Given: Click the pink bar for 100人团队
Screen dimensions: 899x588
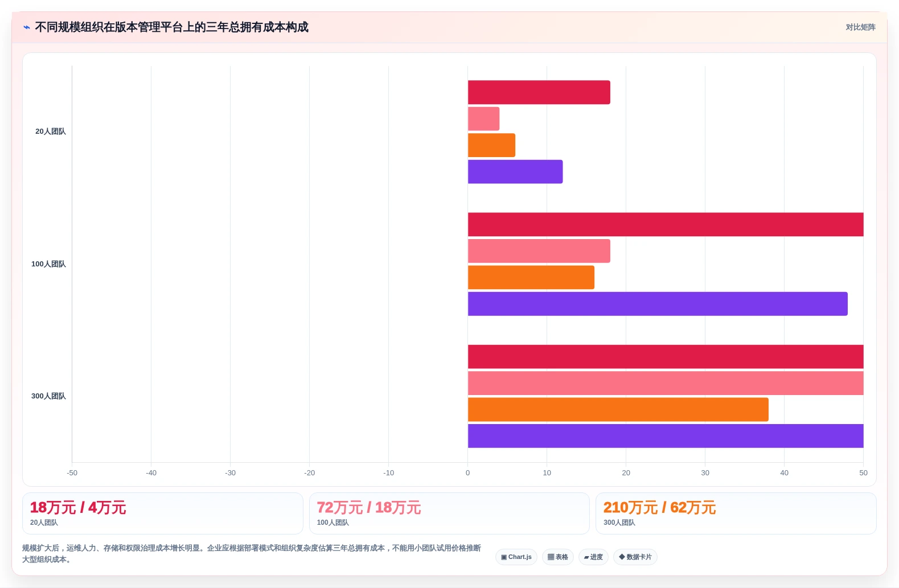Looking at the screenshot, I should coord(539,251).
